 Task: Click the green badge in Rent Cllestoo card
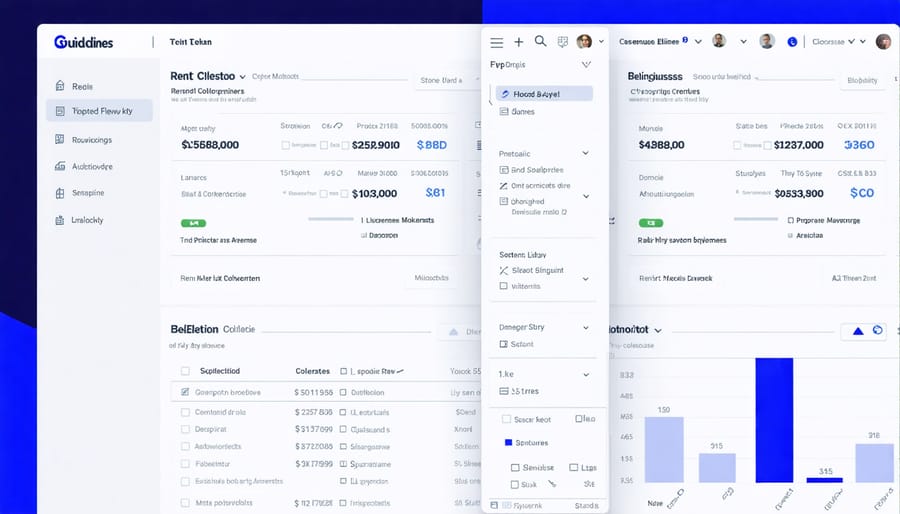[193, 223]
